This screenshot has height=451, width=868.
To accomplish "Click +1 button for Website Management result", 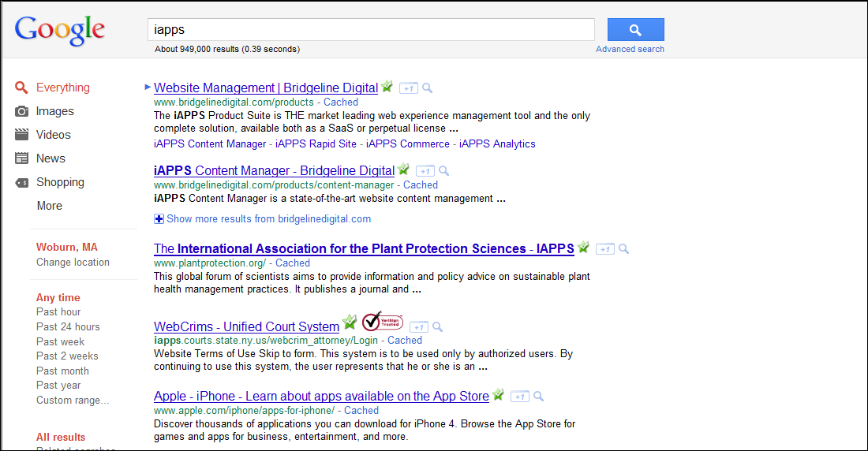I will click(x=409, y=88).
